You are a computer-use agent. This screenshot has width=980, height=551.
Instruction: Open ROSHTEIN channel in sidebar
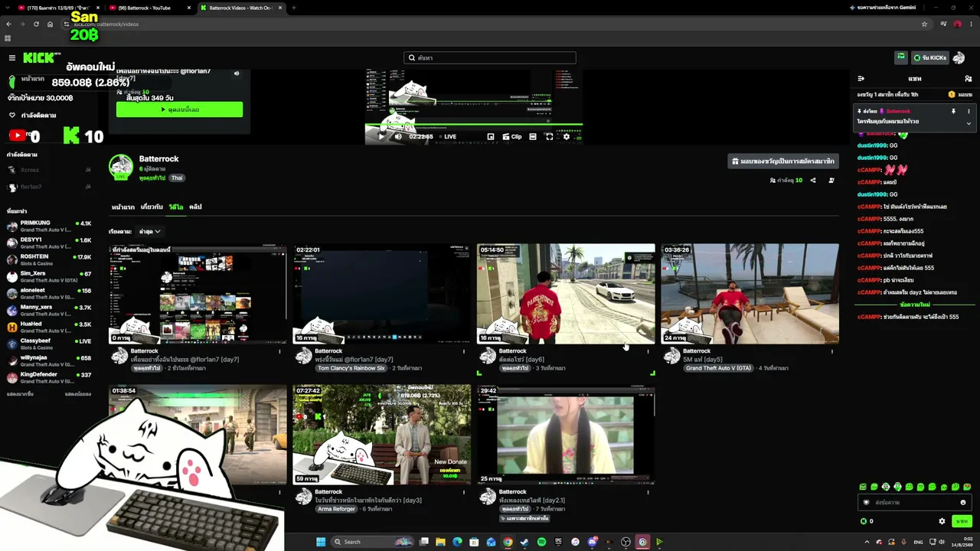click(49, 259)
